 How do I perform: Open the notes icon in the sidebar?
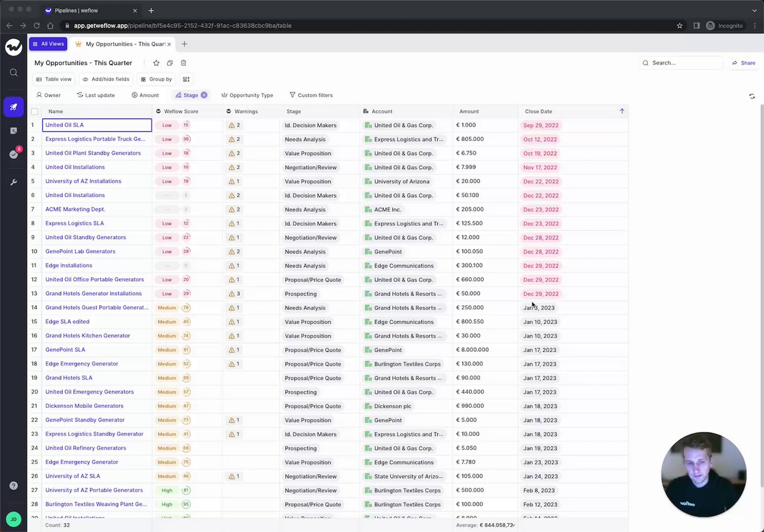pyautogui.click(x=14, y=130)
